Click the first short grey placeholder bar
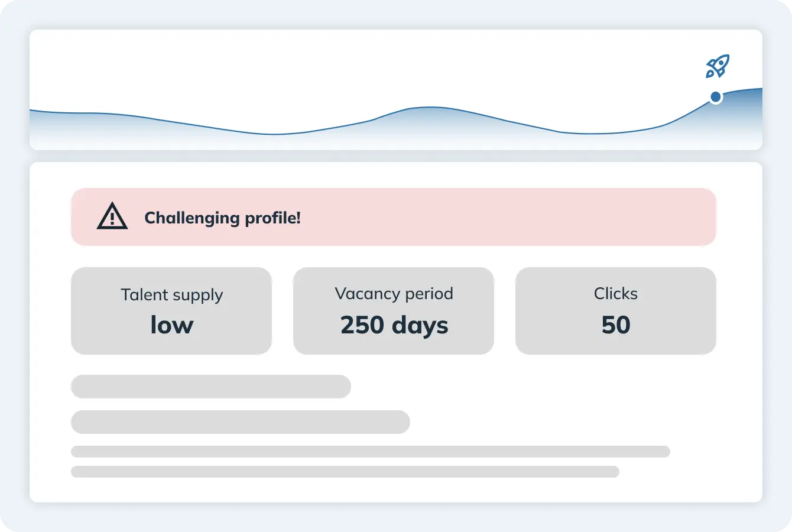 pos(210,387)
